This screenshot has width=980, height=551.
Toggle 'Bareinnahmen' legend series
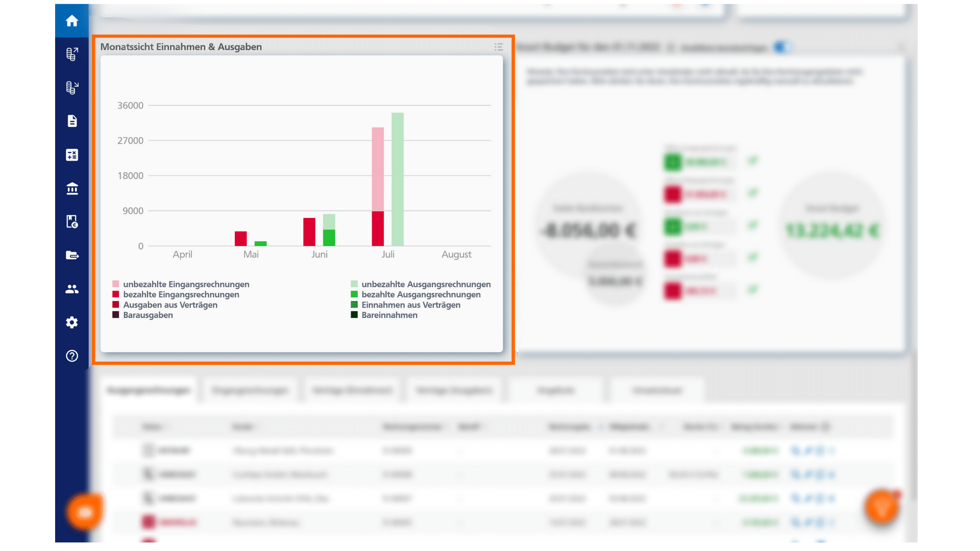pyautogui.click(x=384, y=315)
